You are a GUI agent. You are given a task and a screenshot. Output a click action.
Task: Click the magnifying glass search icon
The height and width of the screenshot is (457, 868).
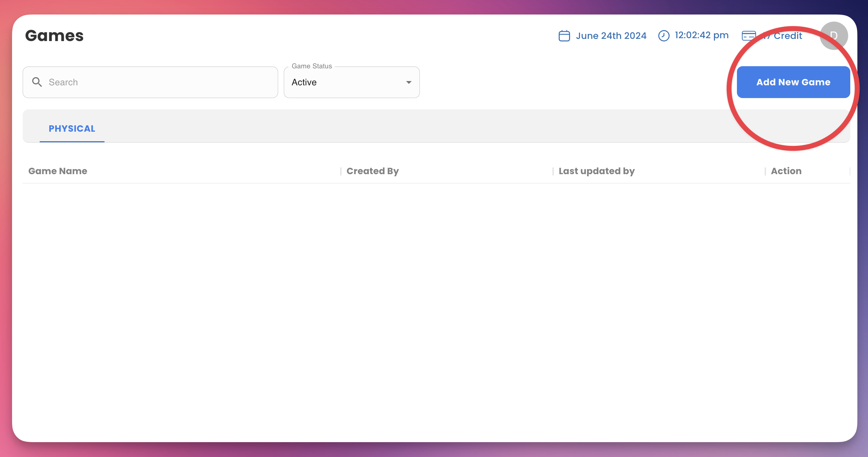(37, 82)
